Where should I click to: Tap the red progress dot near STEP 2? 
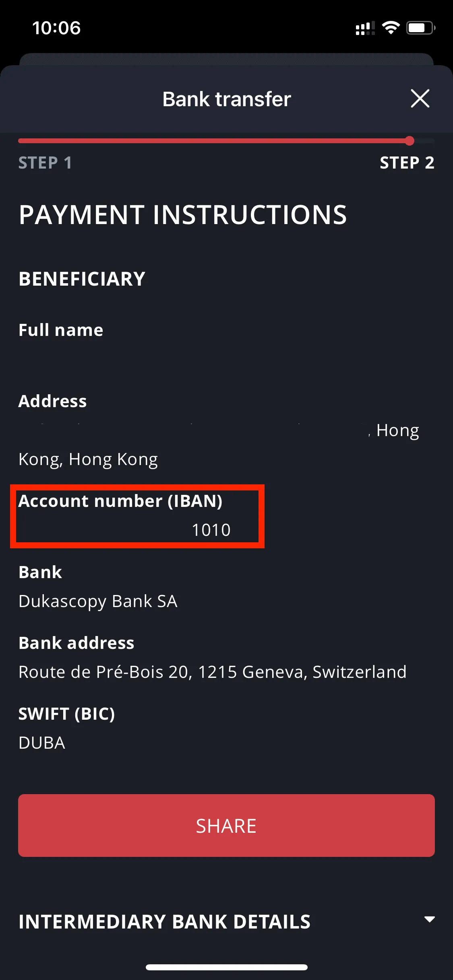point(410,141)
